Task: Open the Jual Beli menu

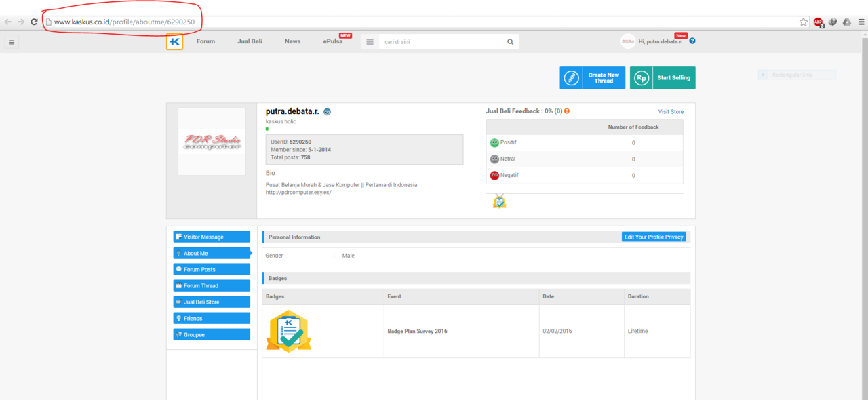Action: click(250, 41)
